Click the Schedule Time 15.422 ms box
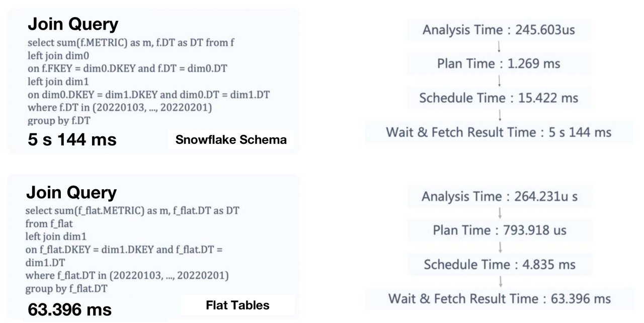The height and width of the screenshot is (323, 644). pyautogui.click(x=498, y=98)
